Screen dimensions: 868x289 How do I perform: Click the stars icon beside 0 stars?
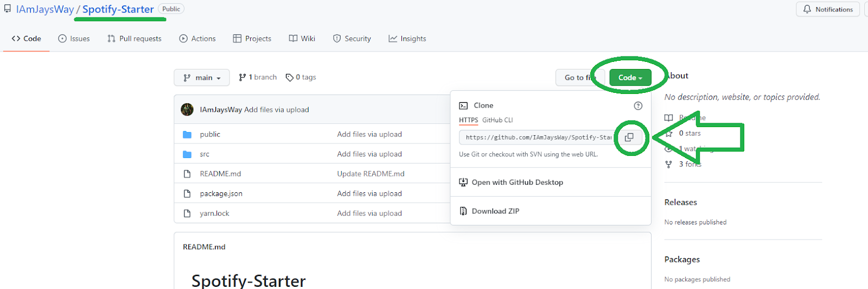click(x=669, y=134)
